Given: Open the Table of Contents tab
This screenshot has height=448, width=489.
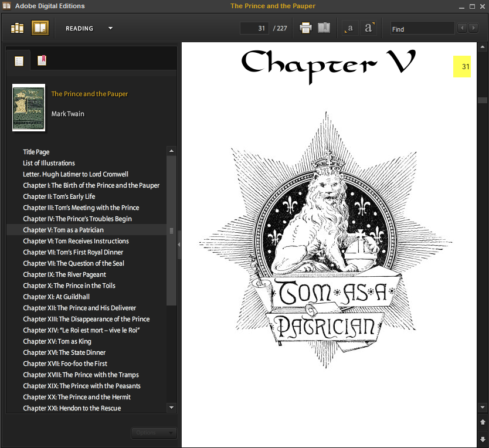Looking at the screenshot, I should pos(19,60).
